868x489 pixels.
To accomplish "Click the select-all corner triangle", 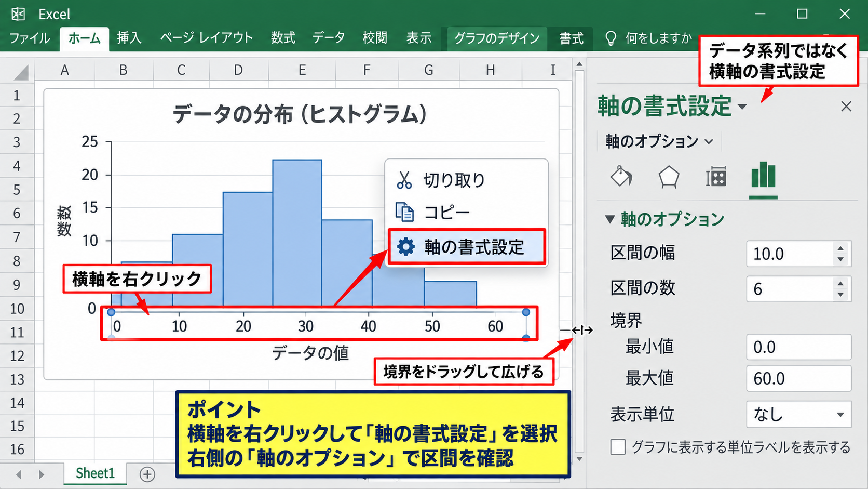I will coord(21,73).
